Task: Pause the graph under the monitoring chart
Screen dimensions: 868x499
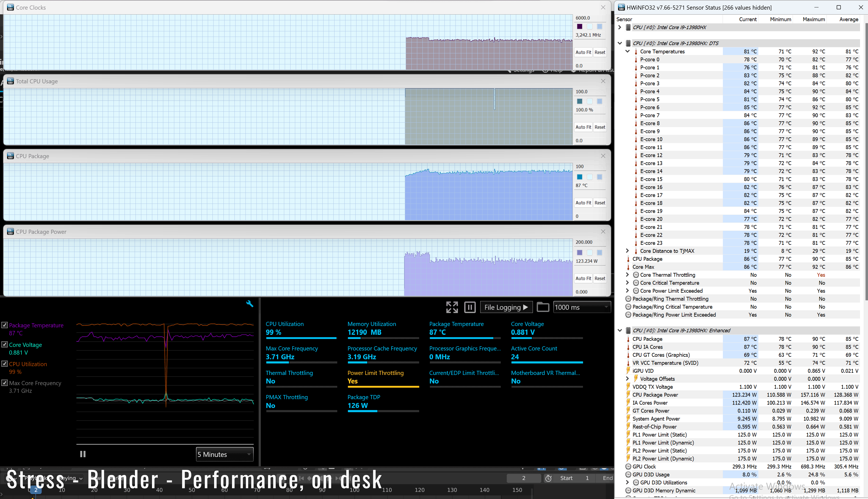Action: 82,454
